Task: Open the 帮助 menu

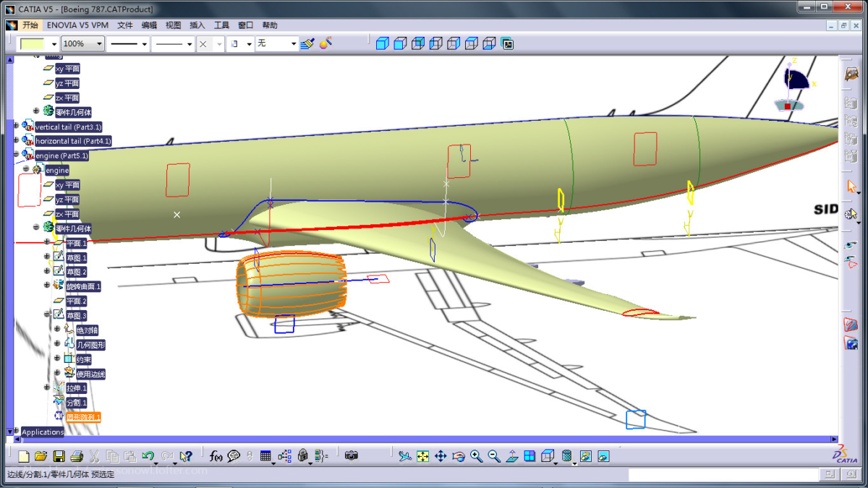Action: pyautogui.click(x=270, y=25)
